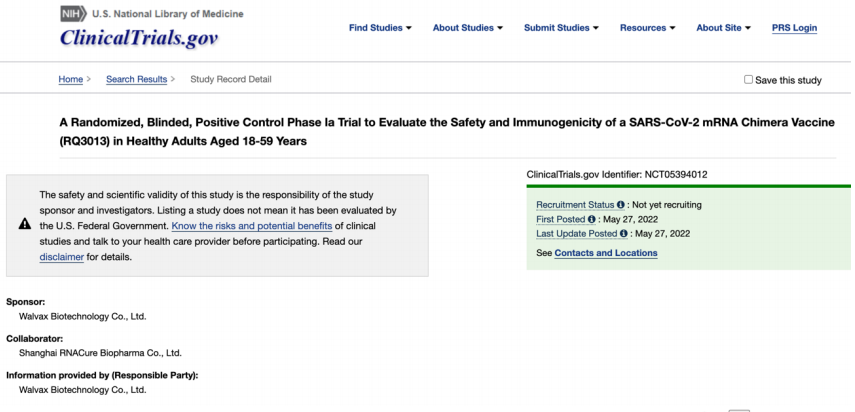Click the warning triangle icon in disclaimer box
The width and height of the screenshot is (855, 412).
(x=25, y=225)
